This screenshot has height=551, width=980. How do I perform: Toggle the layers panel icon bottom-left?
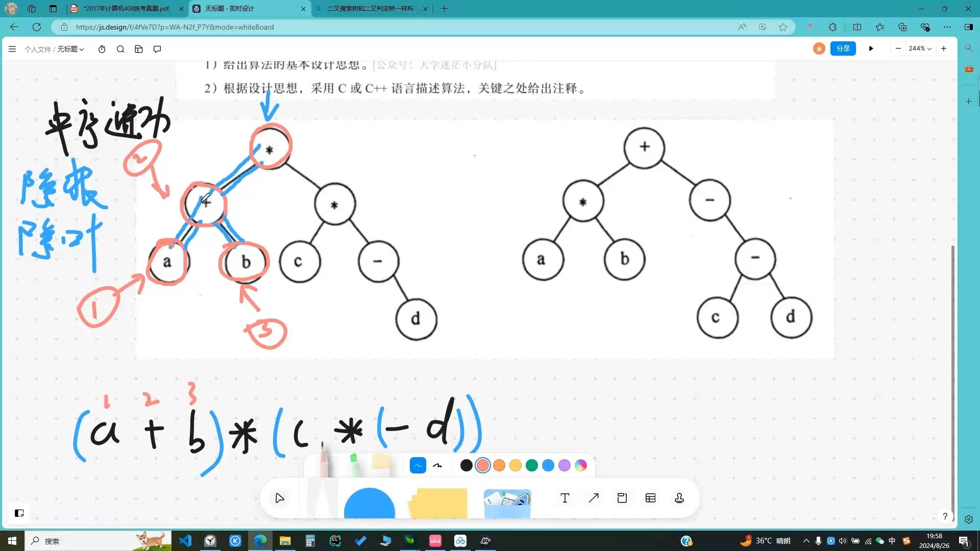pos(19,513)
